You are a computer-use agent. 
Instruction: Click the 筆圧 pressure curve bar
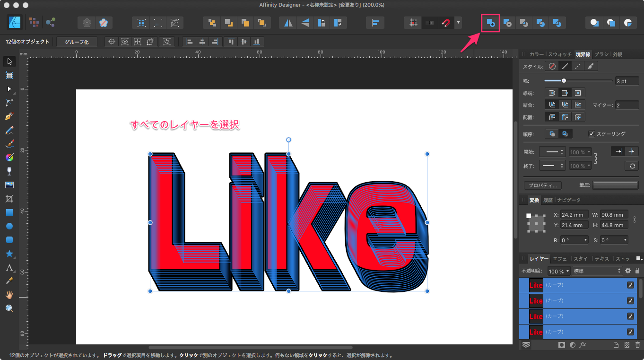(x=616, y=185)
